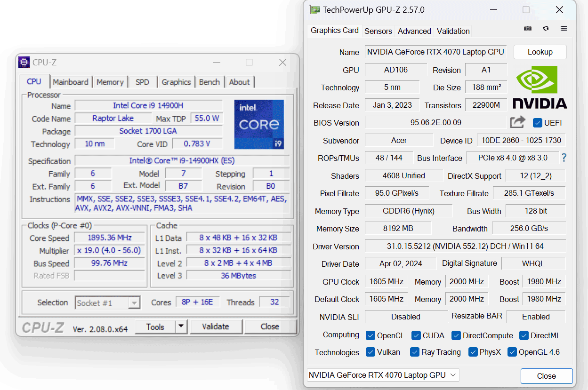Click the Core VID value 0.783 V
The width and height of the screenshot is (588, 390).
(197, 143)
